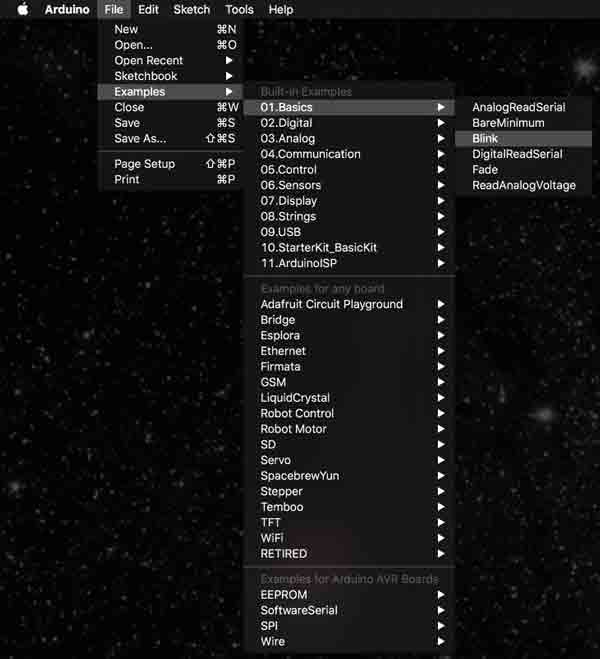Expand 06.Sensors examples
The width and height of the screenshot is (600, 659).
coord(350,185)
